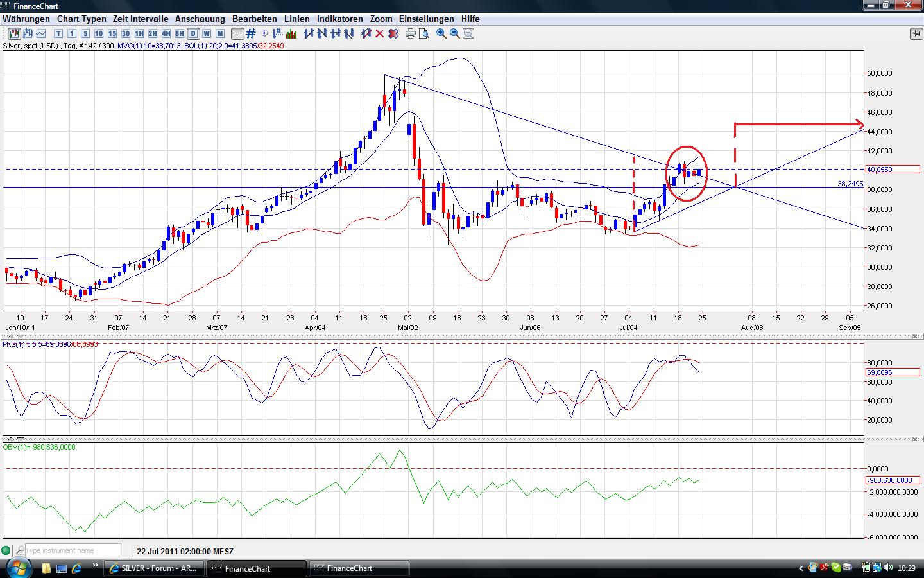The width and height of the screenshot is (924, 578).
Task: Zoom in on the chart
Action: pos(441,33)
